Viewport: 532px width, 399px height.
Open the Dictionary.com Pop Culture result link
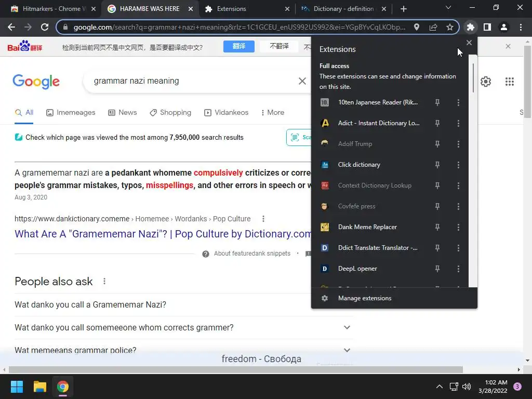[163, 234]
